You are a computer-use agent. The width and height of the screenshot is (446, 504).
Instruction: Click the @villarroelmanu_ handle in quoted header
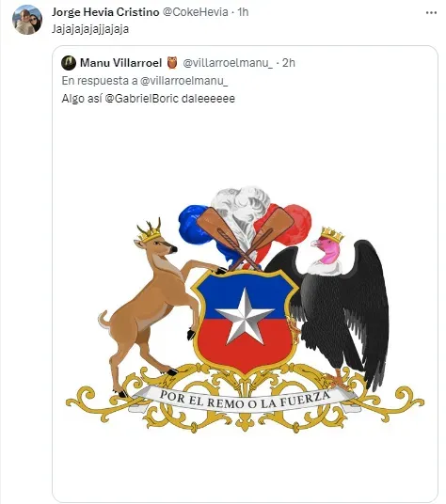(228, 63)
